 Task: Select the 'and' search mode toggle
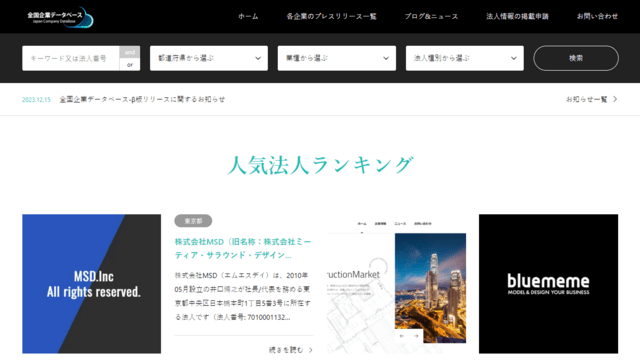click(130, 52)
